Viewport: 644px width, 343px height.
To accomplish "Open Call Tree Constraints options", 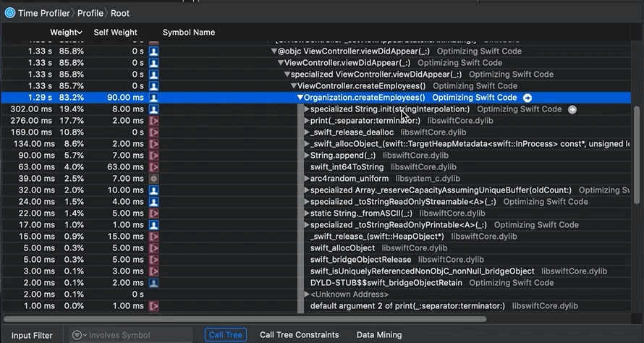I will (x=299, y=335).
